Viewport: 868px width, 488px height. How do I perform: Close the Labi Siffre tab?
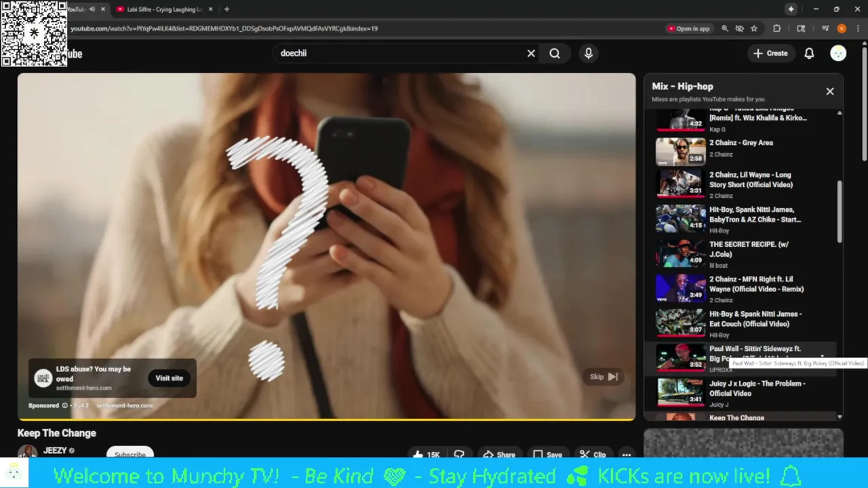(x=210, y=9)
